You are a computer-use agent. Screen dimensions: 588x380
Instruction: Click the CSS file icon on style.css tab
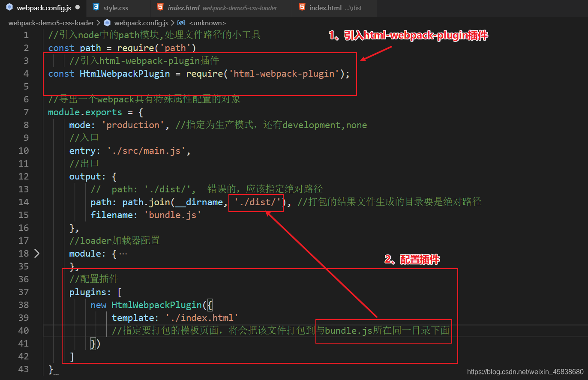(x=96, y=8)
